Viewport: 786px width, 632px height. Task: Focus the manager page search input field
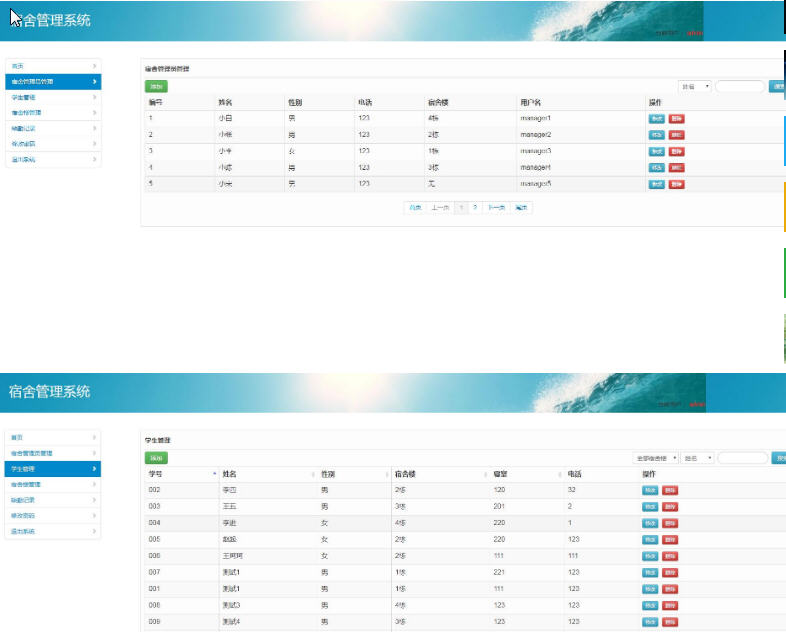point(740,86)
